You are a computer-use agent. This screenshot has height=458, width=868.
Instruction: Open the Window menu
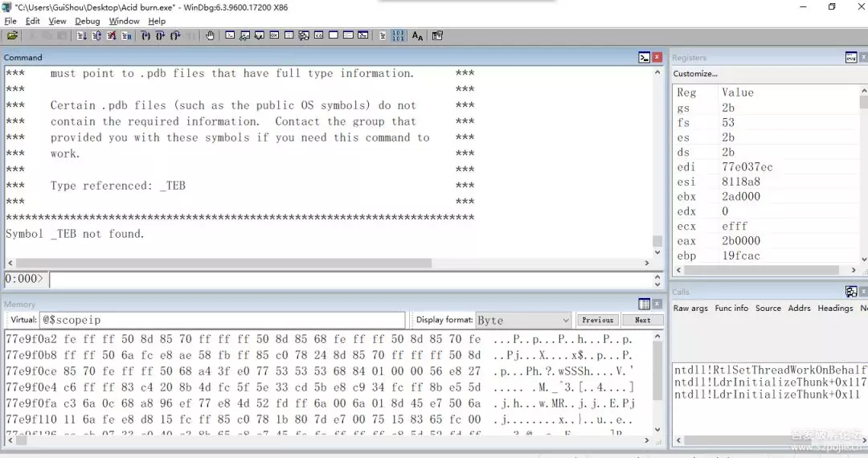coord(124,21)
